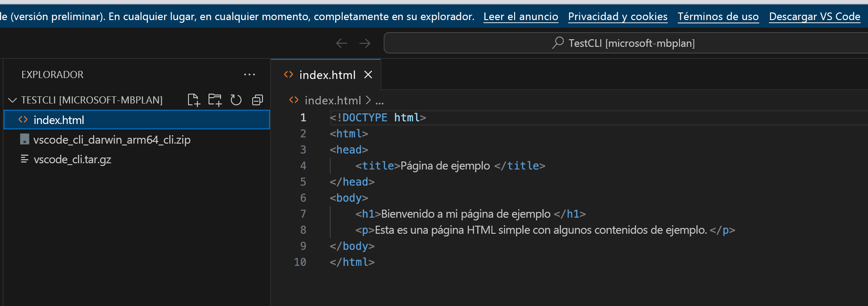Click the New File icon in Explorer

point(194,100)
